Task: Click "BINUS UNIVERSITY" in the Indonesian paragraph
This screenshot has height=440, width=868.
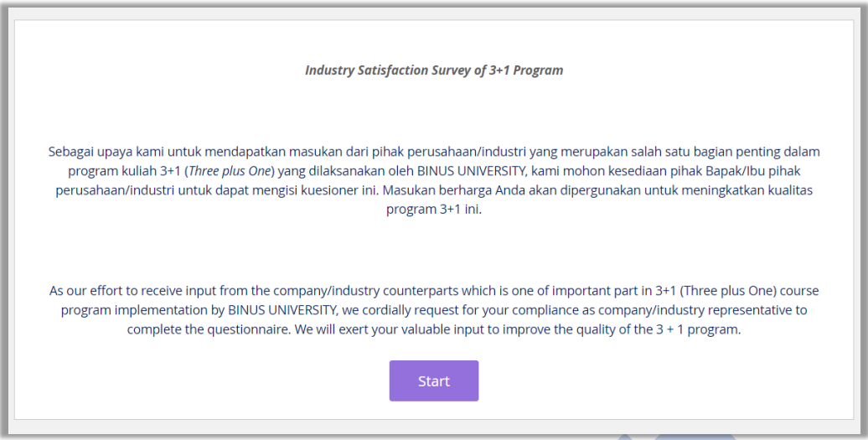Action: (x=471, y=171)
